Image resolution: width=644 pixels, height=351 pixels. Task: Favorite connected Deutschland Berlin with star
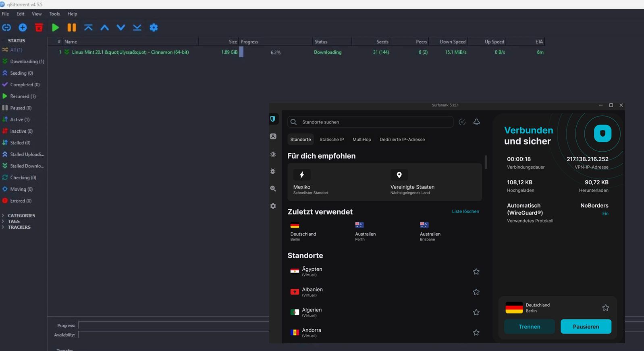[x=605, y=308]
